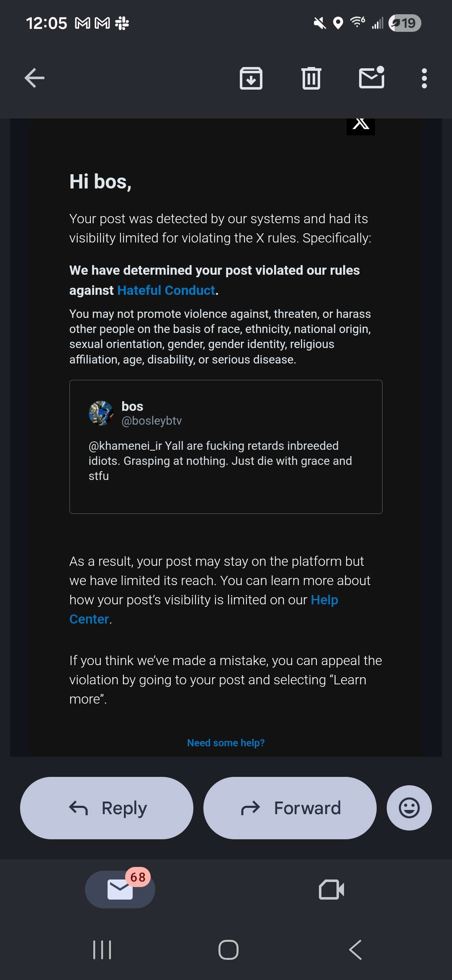Delete the email using the trash icon
Screen dimensions: 452x980
click(x=311, y=78)
